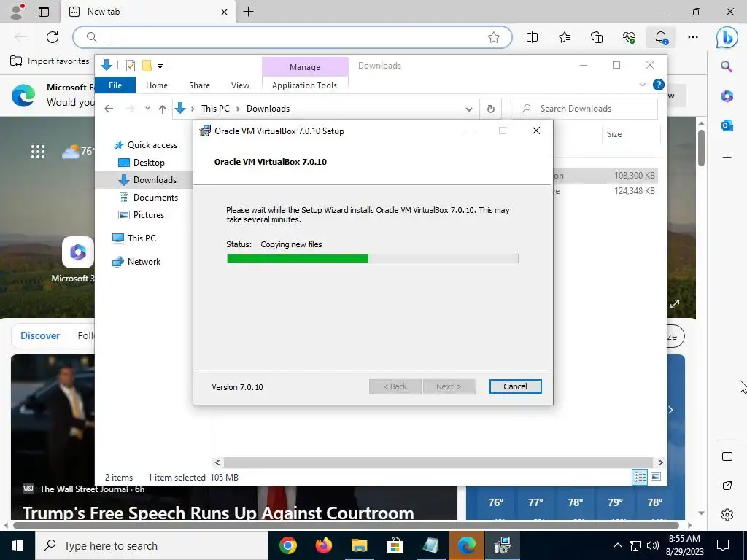Open Edge split screen

point(532,37)
